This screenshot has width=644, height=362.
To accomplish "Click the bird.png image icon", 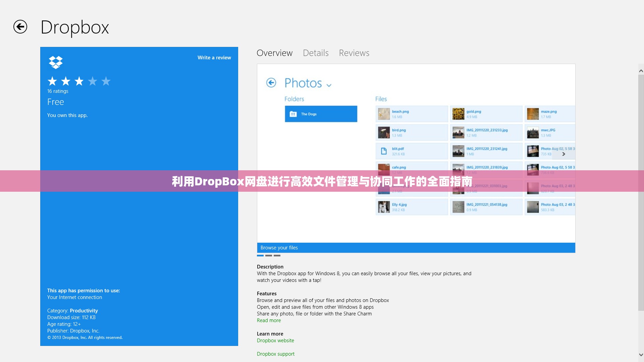I will point(383,132).
